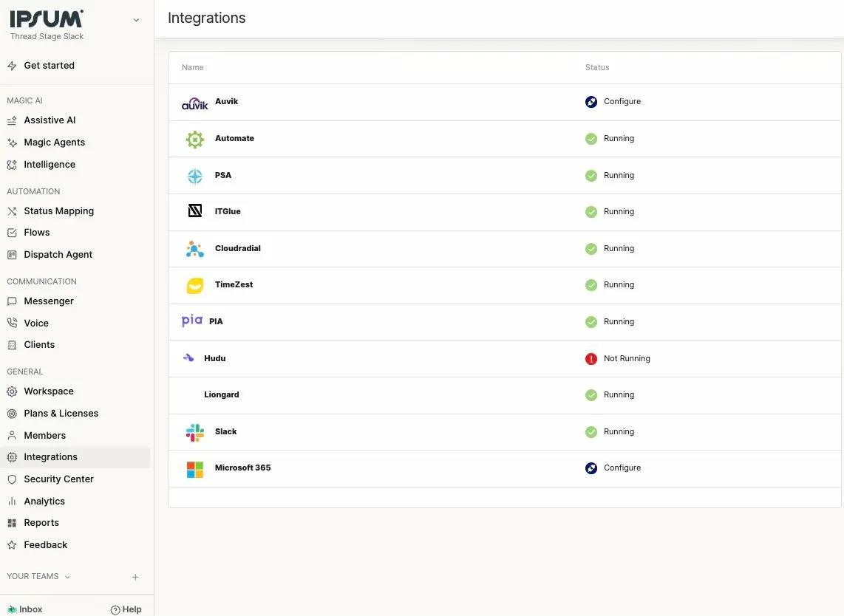The image size is (844, 616).
Task: Click the PSA Running status text
Action: [619, 175]
